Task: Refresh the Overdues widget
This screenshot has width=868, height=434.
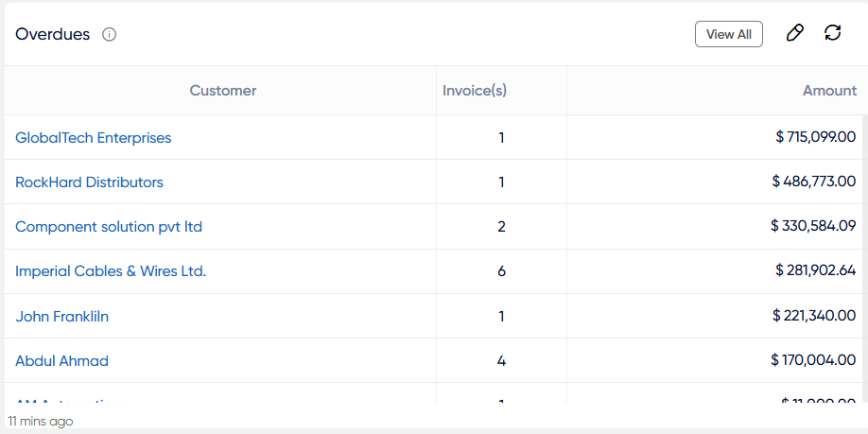Action: click(x=833, y=33)
